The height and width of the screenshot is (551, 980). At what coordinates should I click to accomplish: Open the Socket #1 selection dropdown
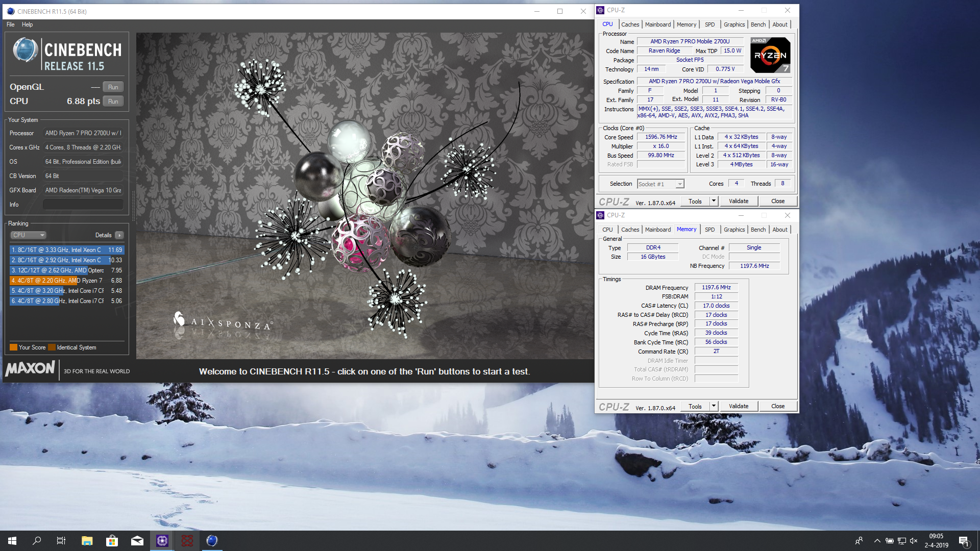(660, 184)
